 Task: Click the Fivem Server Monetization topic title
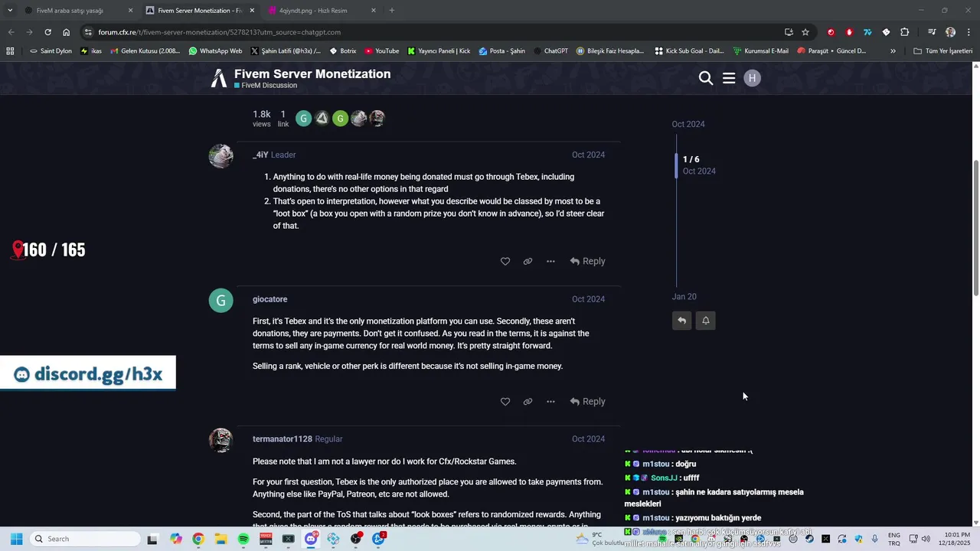click(x=312, y=73)
